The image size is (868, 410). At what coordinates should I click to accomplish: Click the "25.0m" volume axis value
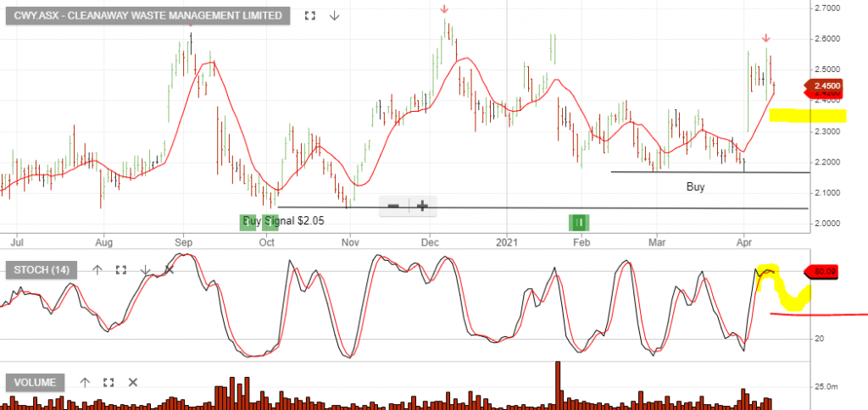(x=826, y=386)
